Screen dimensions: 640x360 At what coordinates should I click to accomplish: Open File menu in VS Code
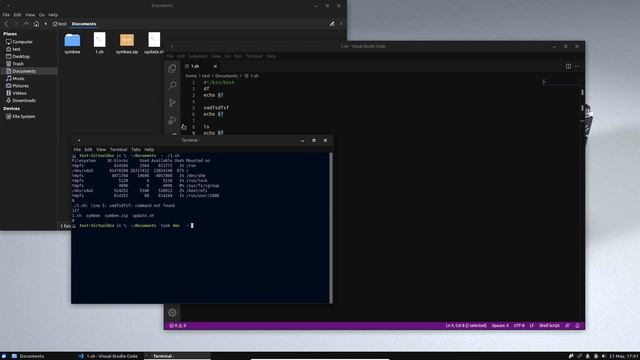[x=170, y=56]
